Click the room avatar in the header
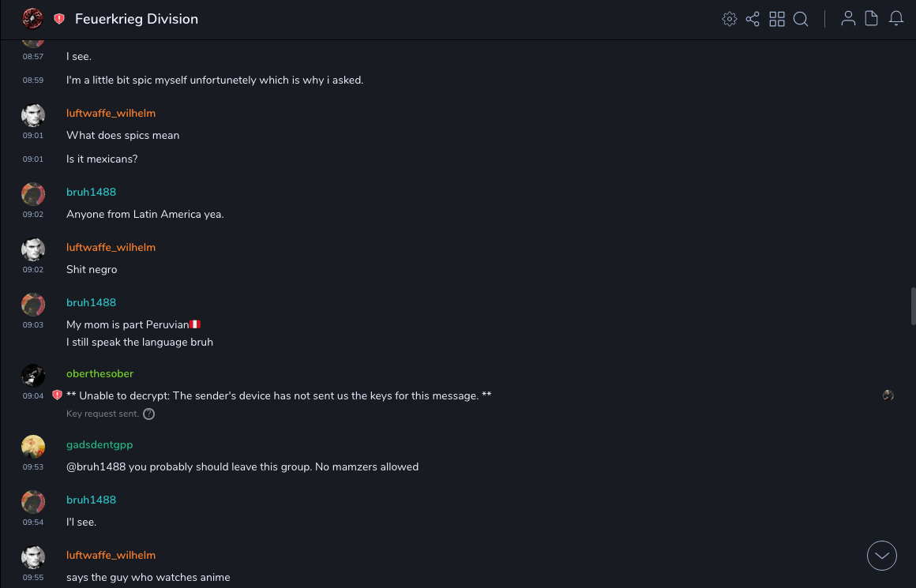Viewport: 916px width, 588px height. click(33, 19)
